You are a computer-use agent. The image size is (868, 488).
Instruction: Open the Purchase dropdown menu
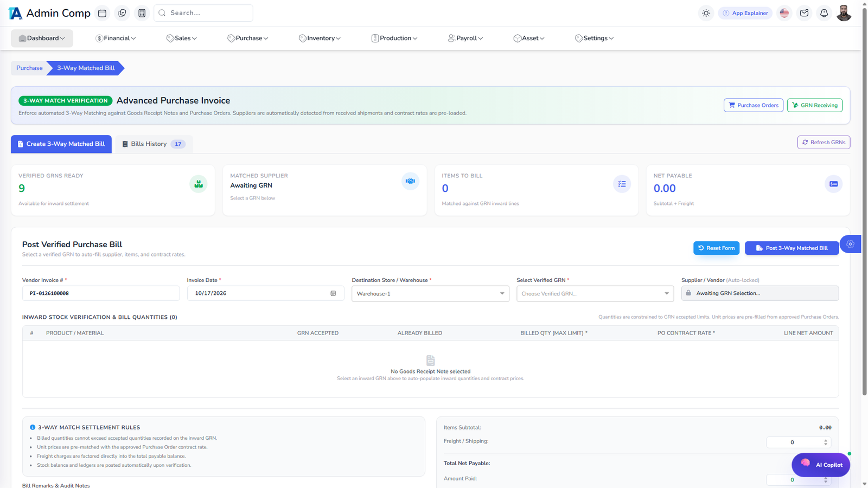coord(248,38)
